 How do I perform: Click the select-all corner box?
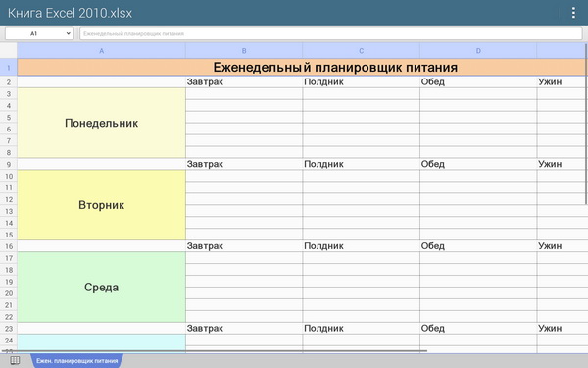pos(8,51)
